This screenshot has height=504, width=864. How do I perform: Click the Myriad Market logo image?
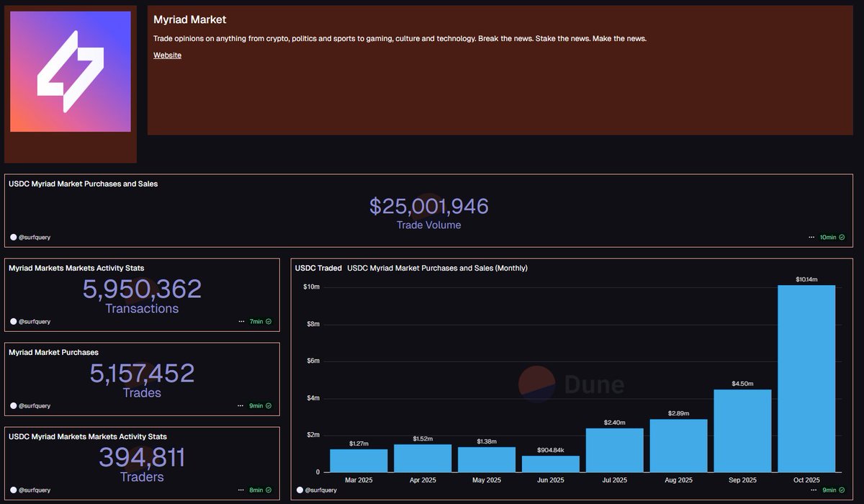click(70, 71)
